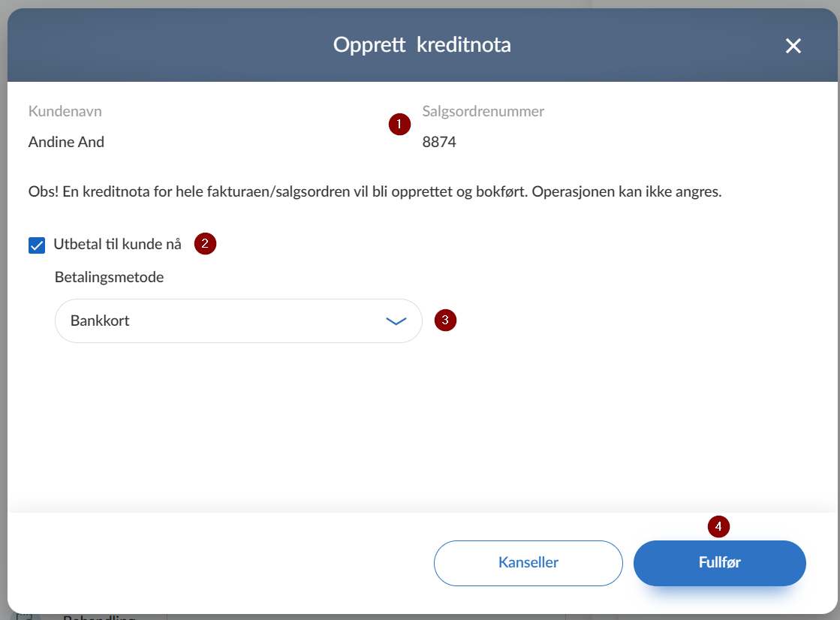The height and width of the screenshot is (620, 840).
Task: Click the Betalingsmetode field label
Action: pyautogui.click(x=110, y=277)
